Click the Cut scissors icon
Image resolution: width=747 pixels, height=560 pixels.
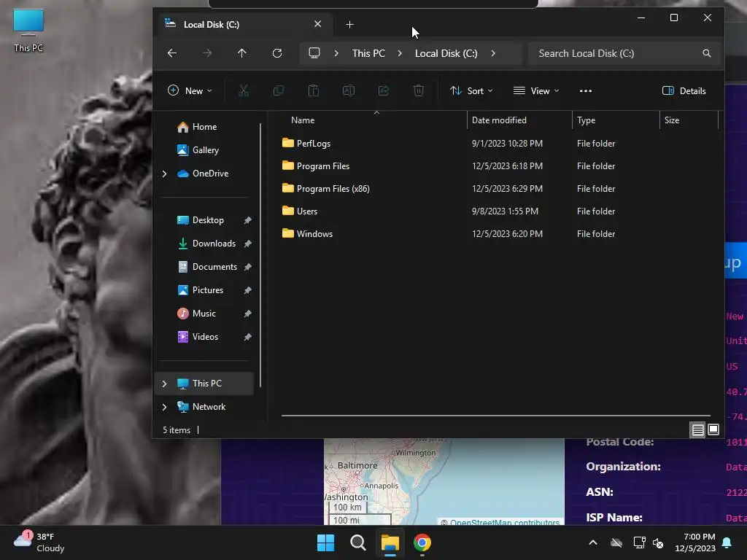tap(244, 90)
